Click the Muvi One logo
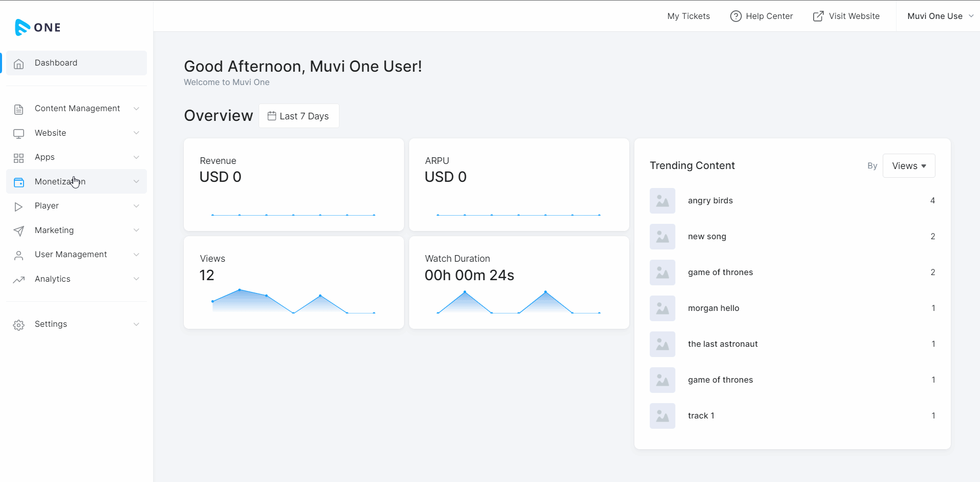 (38, 27)
